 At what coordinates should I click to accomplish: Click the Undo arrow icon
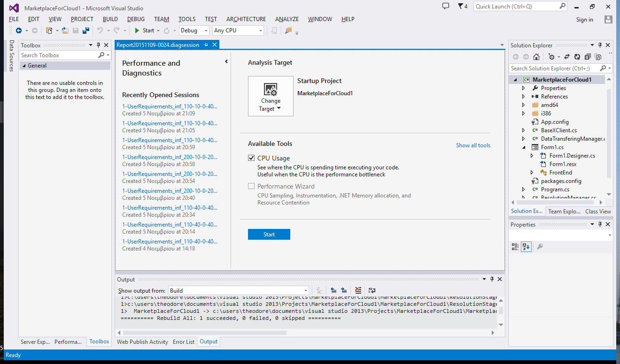(100, 30)
